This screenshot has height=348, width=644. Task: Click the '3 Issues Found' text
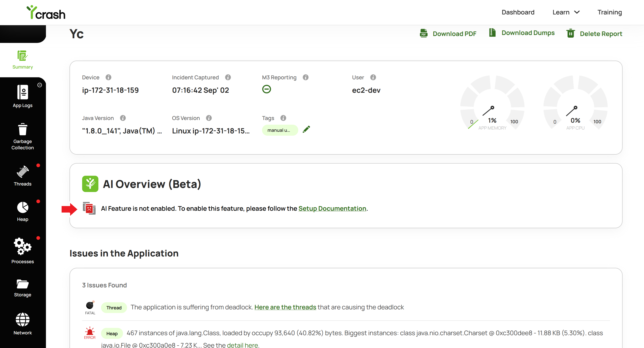(x=104, y=285)
